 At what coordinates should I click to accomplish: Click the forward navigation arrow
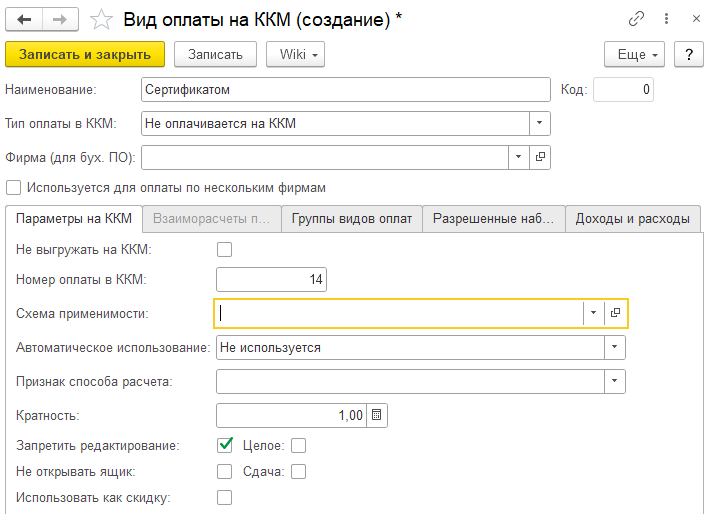click(59, 18)
